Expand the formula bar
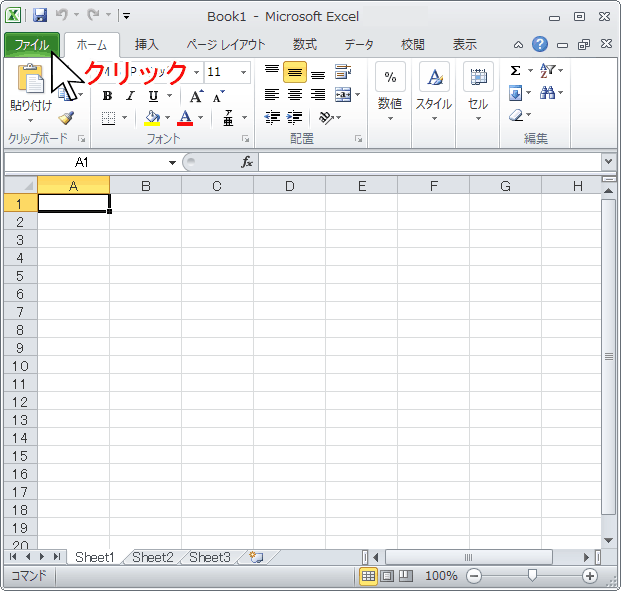The width and height of the screenshot is (621, 591). (x=608, y=162)
